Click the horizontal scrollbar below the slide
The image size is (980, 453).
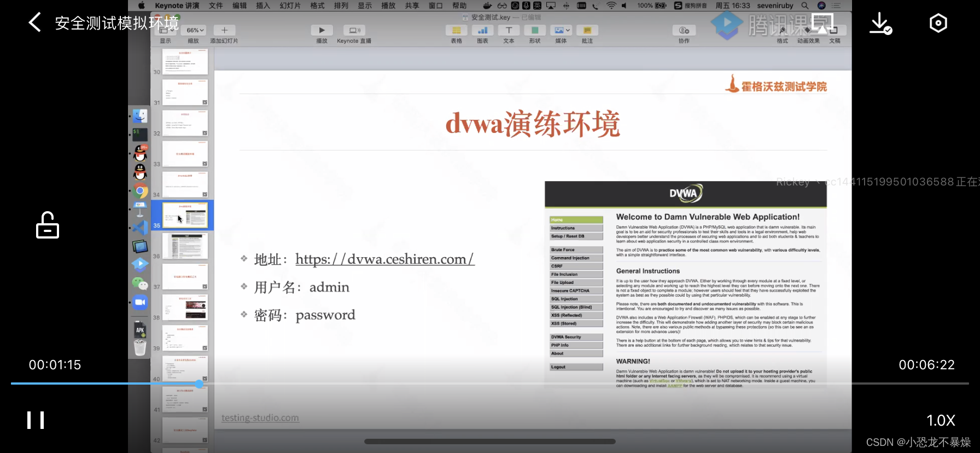(490, 442)
